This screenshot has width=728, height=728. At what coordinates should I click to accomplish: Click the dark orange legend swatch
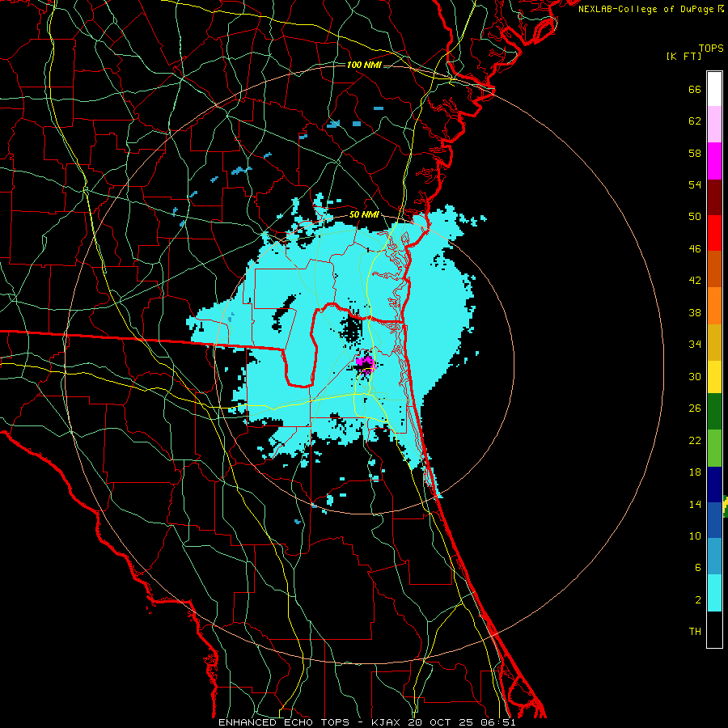pyautogui.click(x=714, y=269)
